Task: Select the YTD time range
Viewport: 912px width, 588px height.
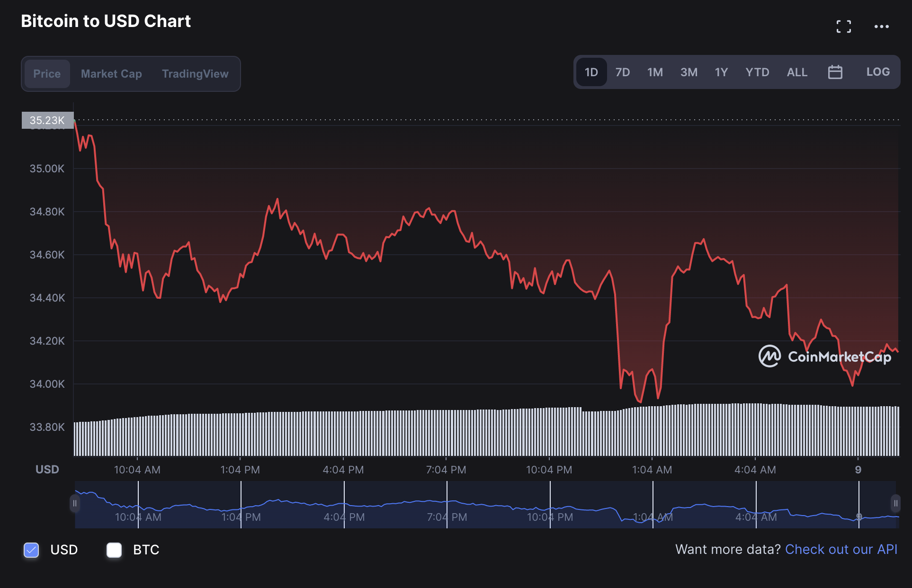Action: point(757,72)
